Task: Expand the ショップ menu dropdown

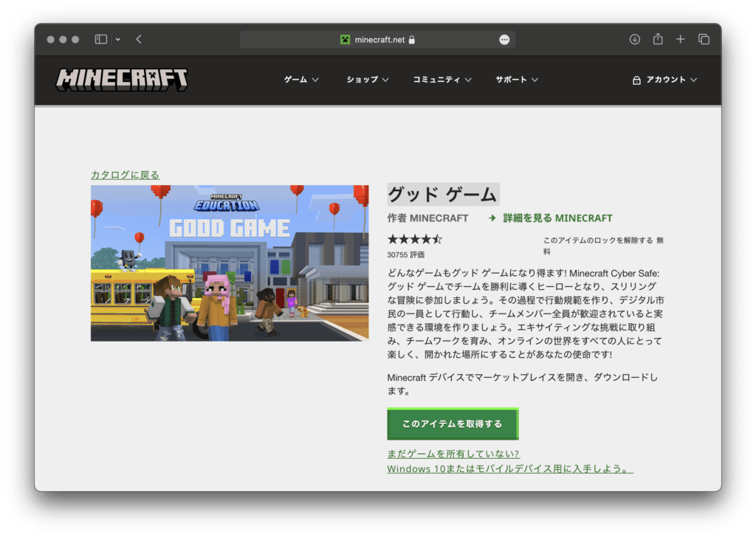Action: [368, 80]
